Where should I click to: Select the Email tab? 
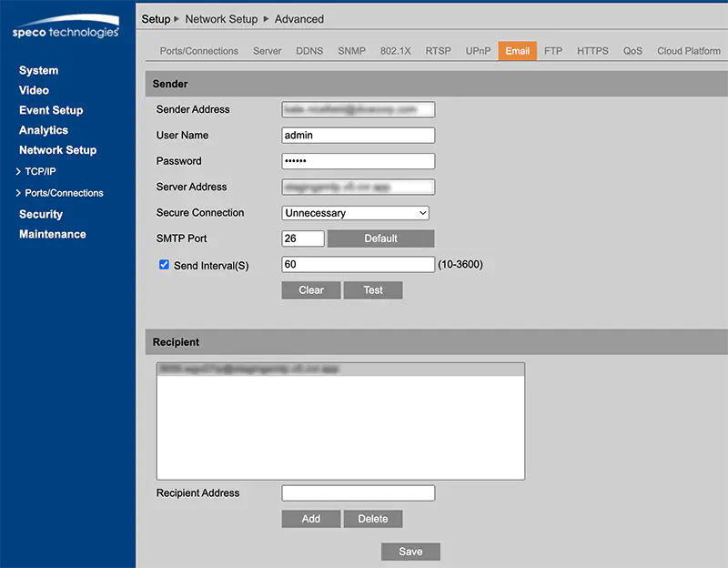(517, 51)
